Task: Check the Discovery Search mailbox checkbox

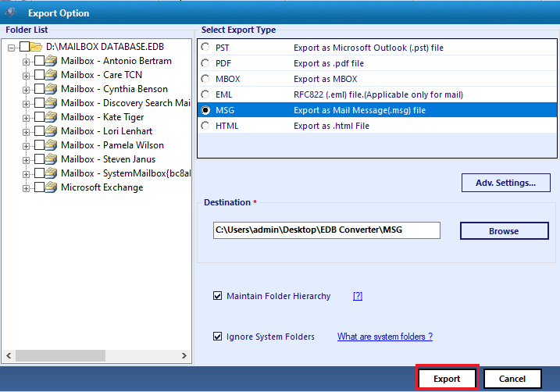Action: pyautogui.click(x=39, y=103)
